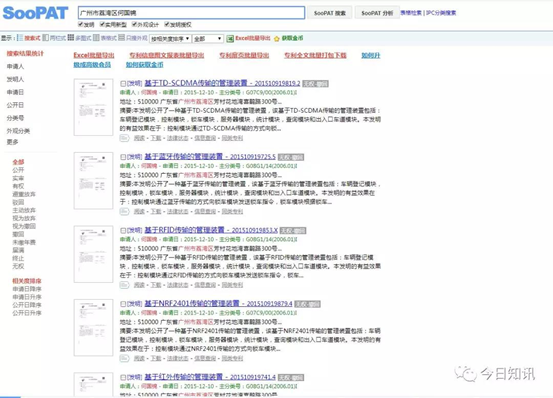
Task: Expand 申请人 statistics in sidebar
Action: point(15,66)
